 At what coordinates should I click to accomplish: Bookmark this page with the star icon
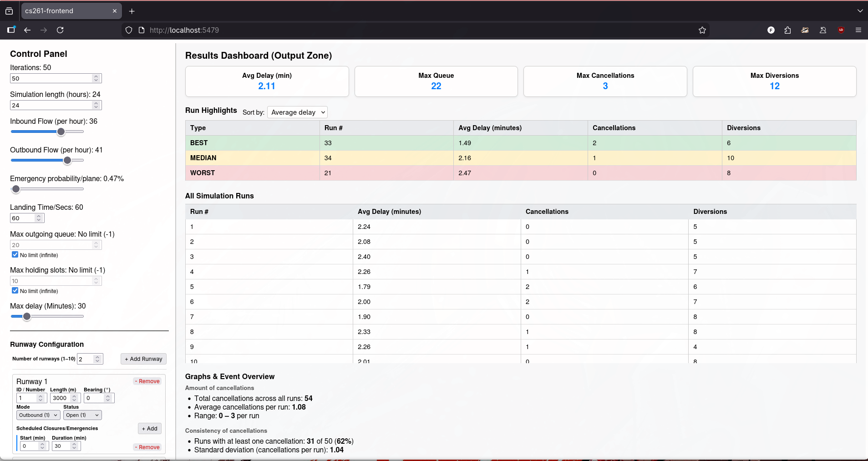(x=702, y=30)
